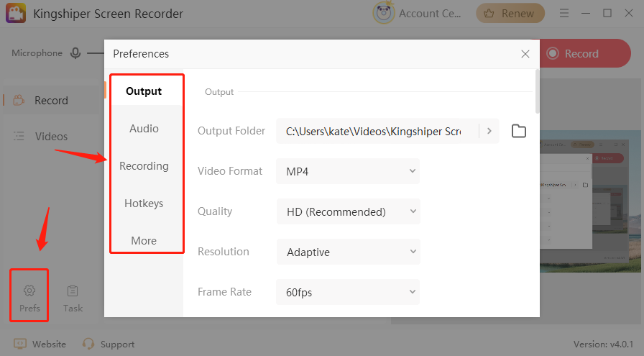The image size is (644, 356).
Task: Open the Quality dropdown showing HD (Recommended)
Action: point(348,211)
